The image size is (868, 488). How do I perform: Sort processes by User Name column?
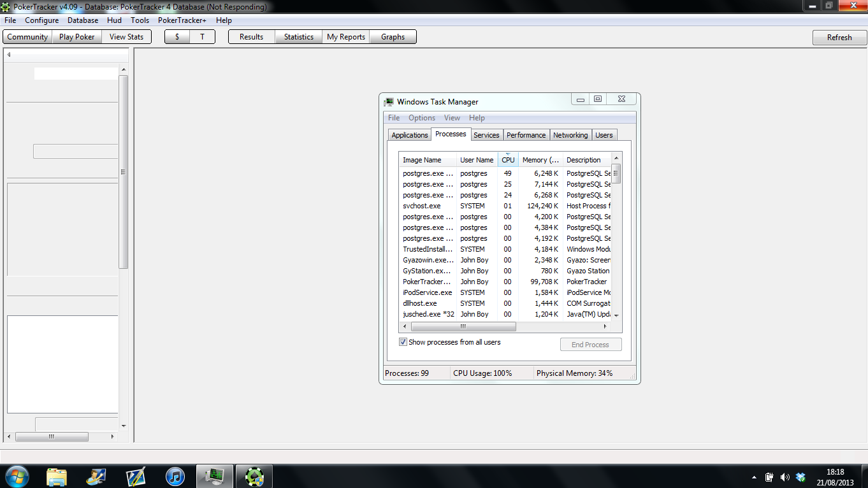coord(477,160)
